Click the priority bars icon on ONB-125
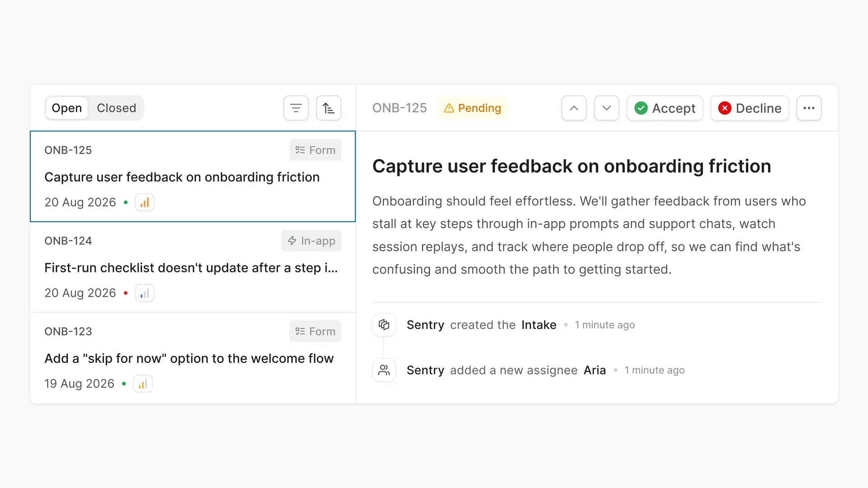Image resolution: width=868 pixels, height=488 pixels. 145,202
